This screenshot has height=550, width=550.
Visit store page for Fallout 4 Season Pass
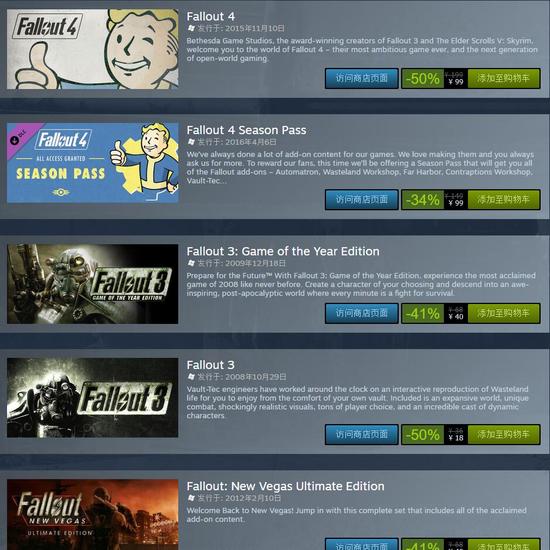[x=362, y=200]
